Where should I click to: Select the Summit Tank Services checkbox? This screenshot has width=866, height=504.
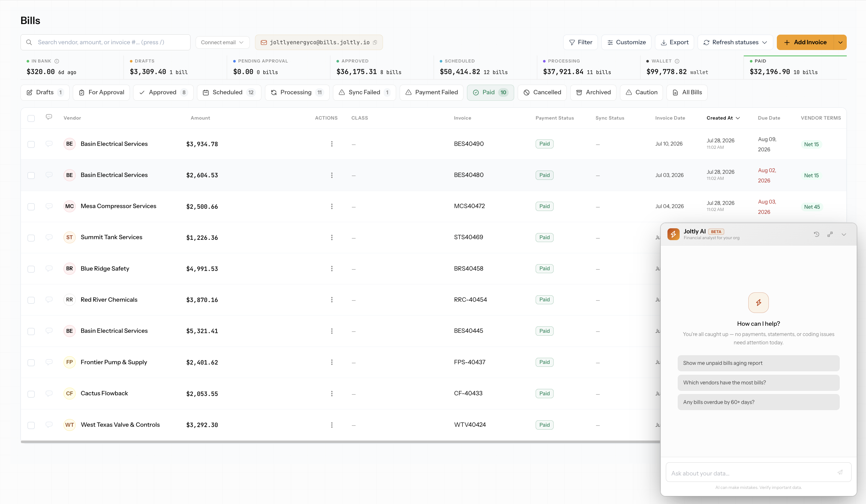(31, 238)
